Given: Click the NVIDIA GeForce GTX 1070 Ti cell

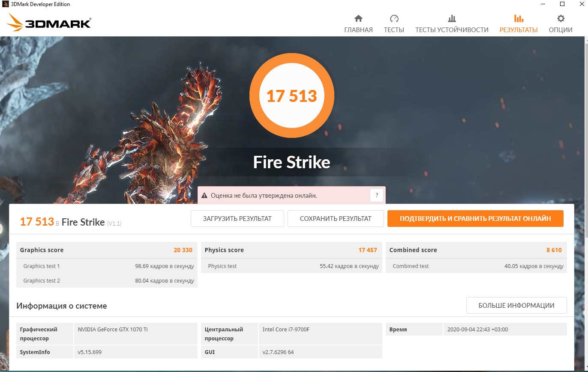Looking at the screenshot, I should pyautogui.click(x=136, y=333).
